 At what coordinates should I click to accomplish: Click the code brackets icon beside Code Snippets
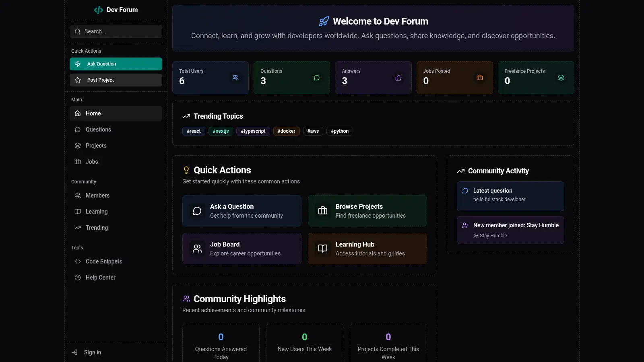[x=78, y=261]
